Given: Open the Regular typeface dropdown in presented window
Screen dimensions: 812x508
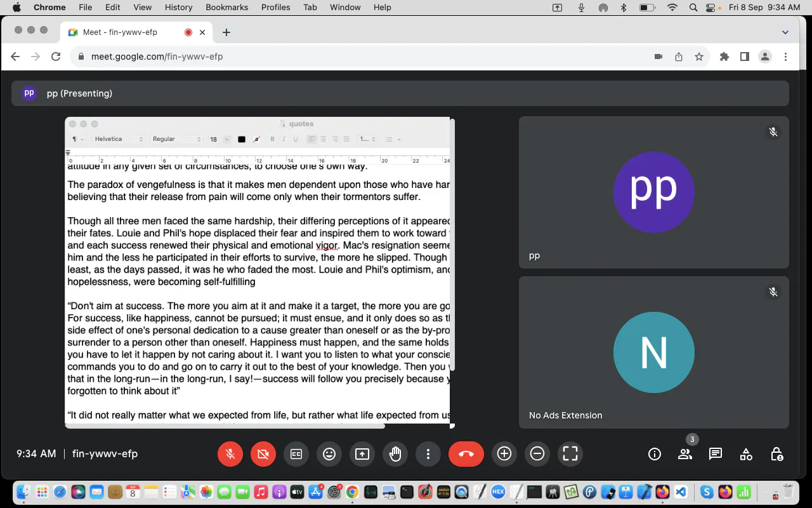Looking at the screenshot, I should tap(176, 139).
